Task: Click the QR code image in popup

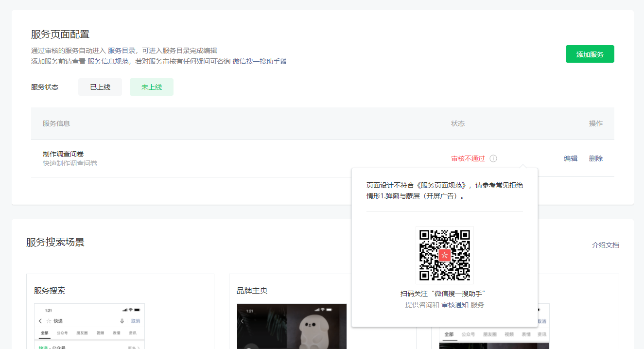Action: 445,255
